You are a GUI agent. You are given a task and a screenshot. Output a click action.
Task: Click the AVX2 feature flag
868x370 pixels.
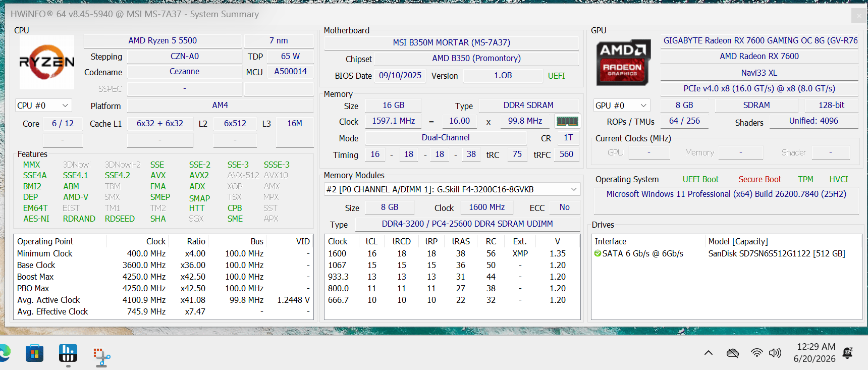pyautogui.click(x=199, y=176)
